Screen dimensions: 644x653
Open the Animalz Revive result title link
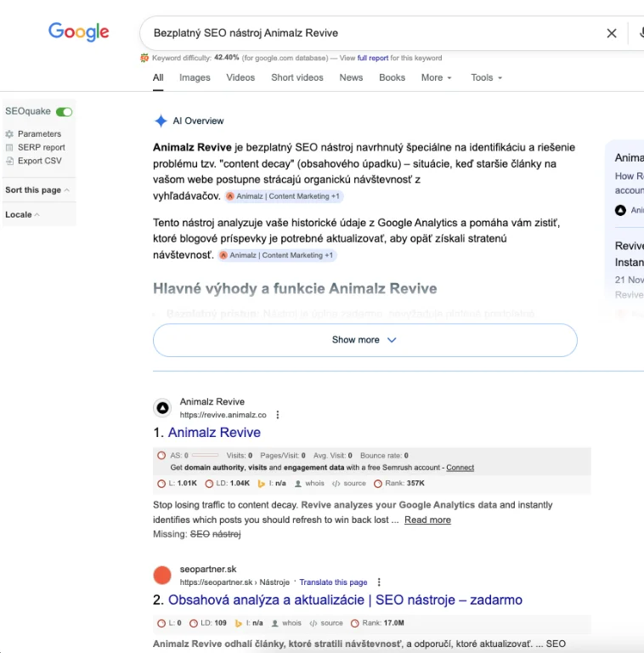point(214,433)
